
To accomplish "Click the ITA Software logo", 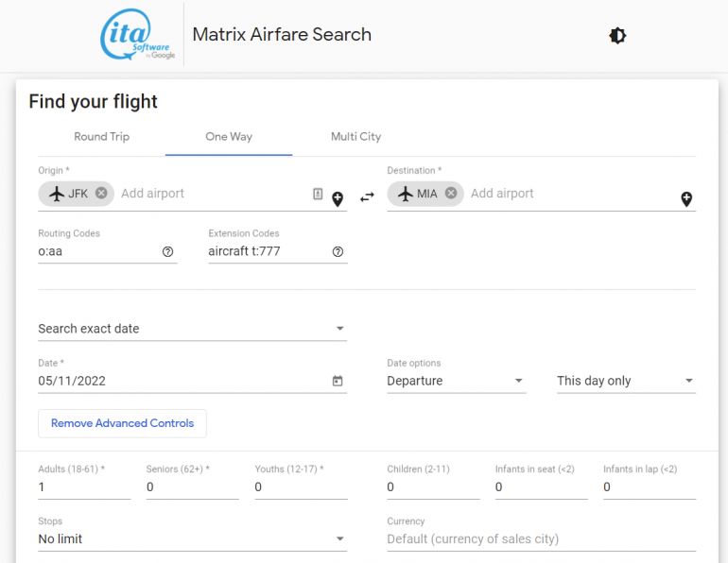I will (139, 36).
